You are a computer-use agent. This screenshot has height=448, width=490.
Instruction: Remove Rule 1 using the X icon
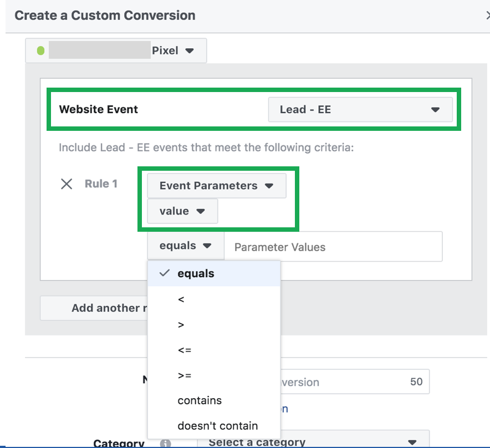(x=67, y=184)
